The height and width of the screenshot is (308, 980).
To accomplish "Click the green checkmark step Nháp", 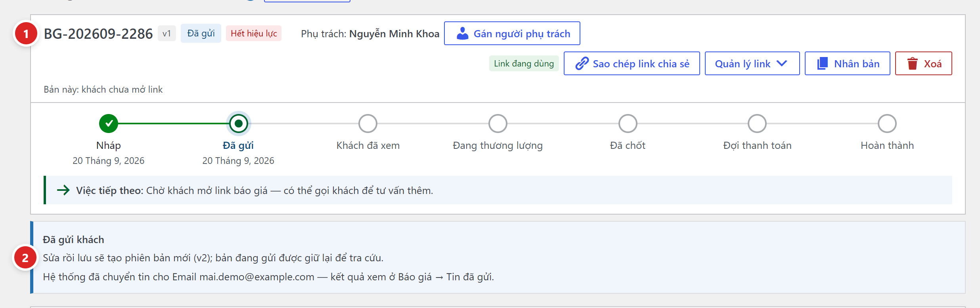I will coord(109,124).
